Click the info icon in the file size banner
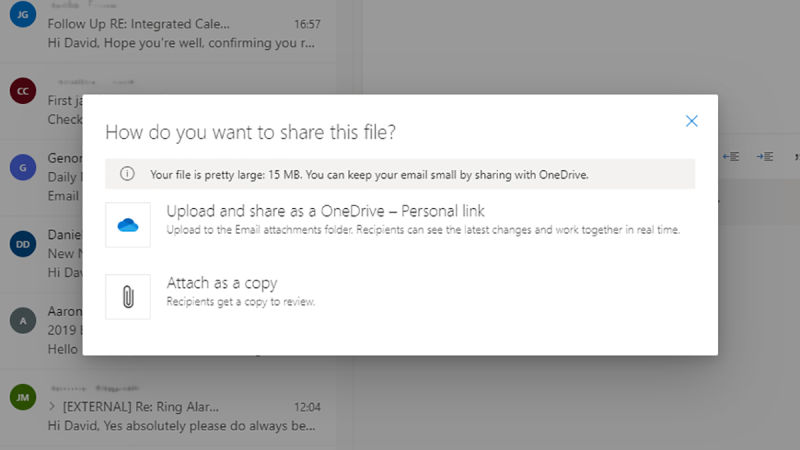This screenshot has height=450, width=800. tap(127, 174)
